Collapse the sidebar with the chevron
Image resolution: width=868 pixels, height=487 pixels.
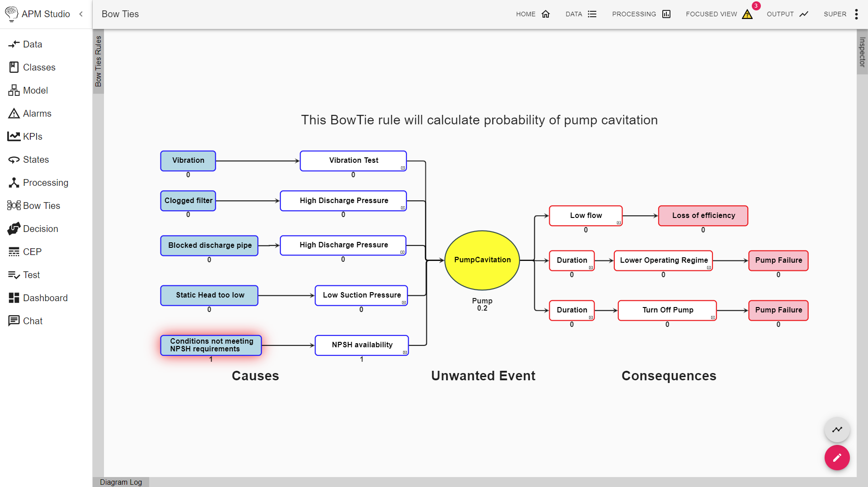pyautogui.click(x=81, y=14)
